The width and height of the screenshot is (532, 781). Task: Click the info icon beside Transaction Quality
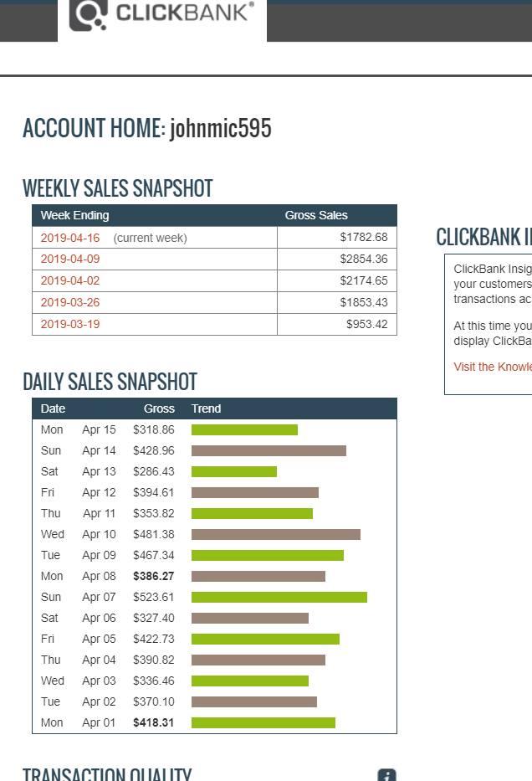click(x=386, y=775)
